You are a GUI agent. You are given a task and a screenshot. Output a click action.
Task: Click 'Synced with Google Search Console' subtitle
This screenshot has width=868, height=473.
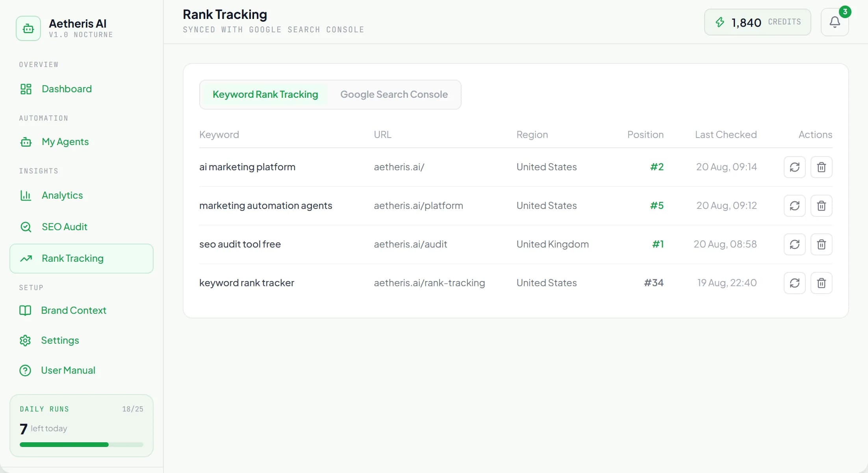coord(273,30)
